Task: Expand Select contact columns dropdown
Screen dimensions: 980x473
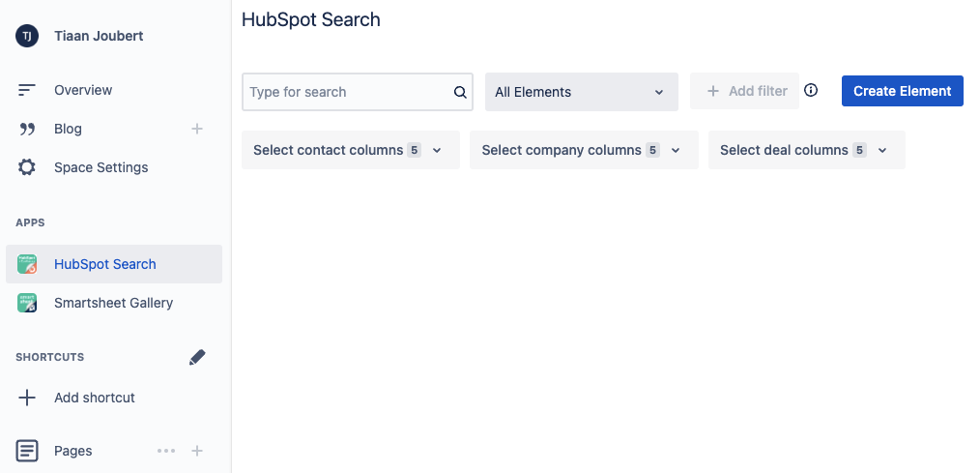Action: coord(351,150)
